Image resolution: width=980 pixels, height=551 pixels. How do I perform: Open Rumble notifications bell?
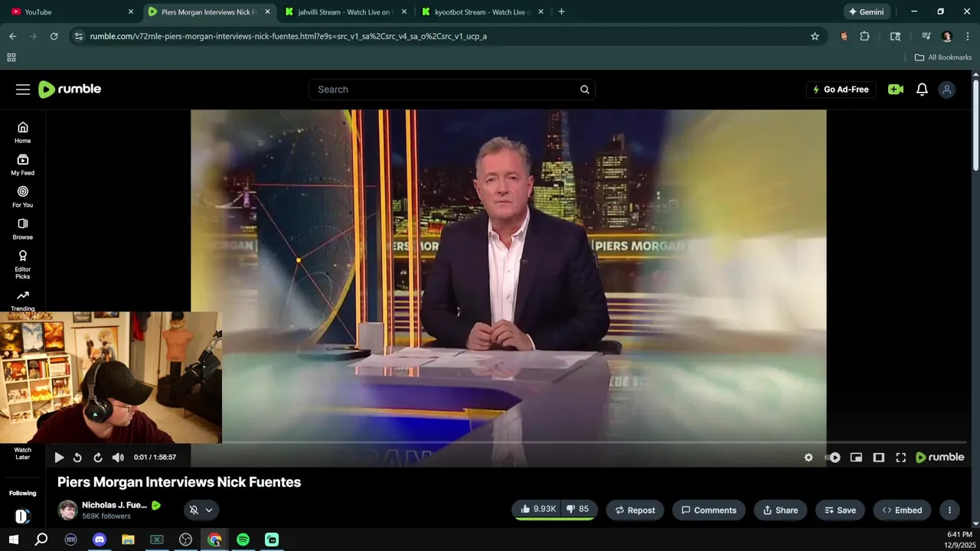(922, 90)
